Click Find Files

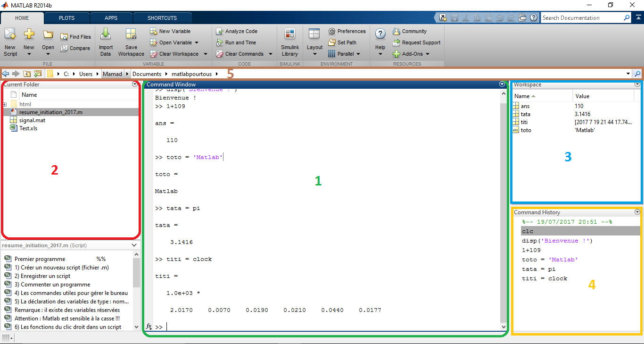(x=75, y=37)
